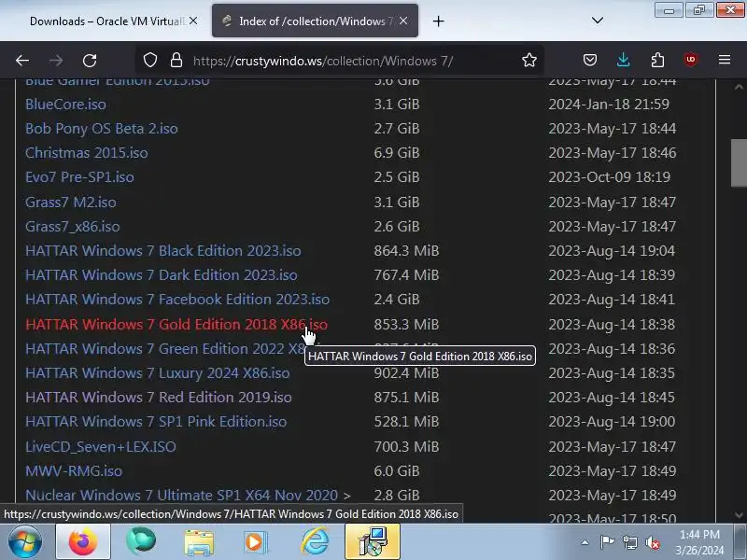Open HATTAR Windows 7 Green Edition 2022 link

pos(164,349)
